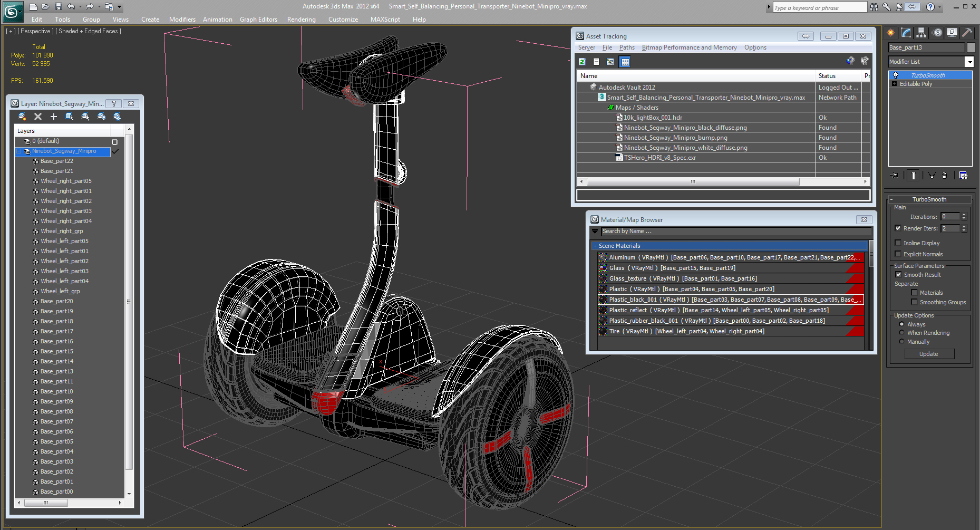980x530 pixels.
Task: Click the binoculars search icon
Action: (875, 7)
